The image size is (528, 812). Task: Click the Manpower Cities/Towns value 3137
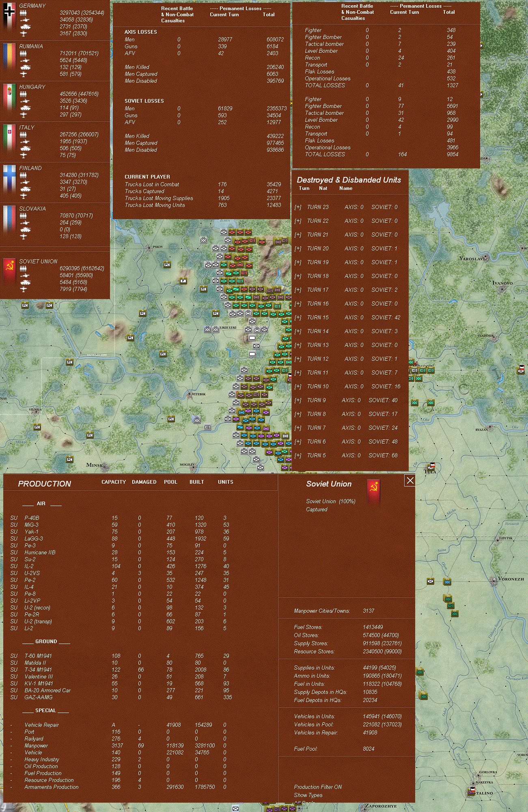(x=369, y=611)
